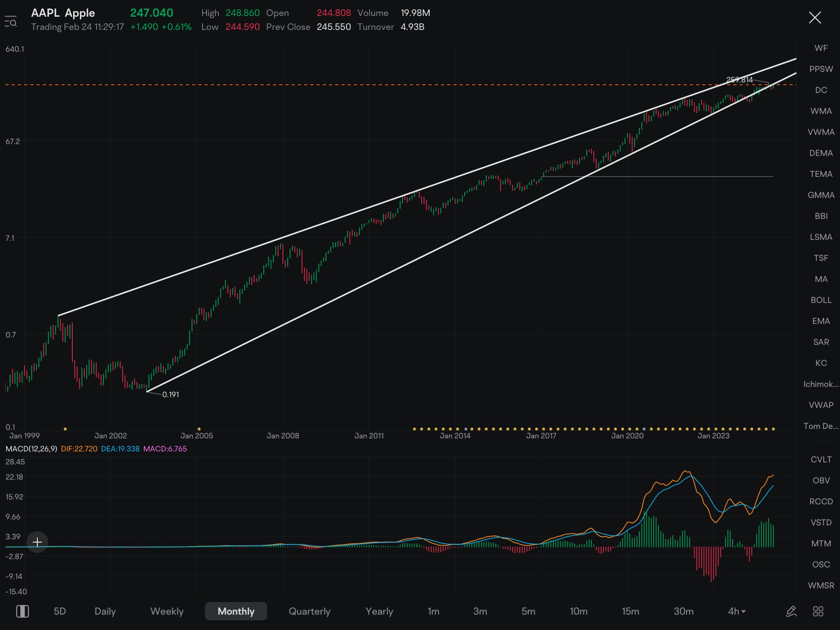Click the Volume 19.98M value
Screen dimensions: 840x630
[x=415, y=13]
